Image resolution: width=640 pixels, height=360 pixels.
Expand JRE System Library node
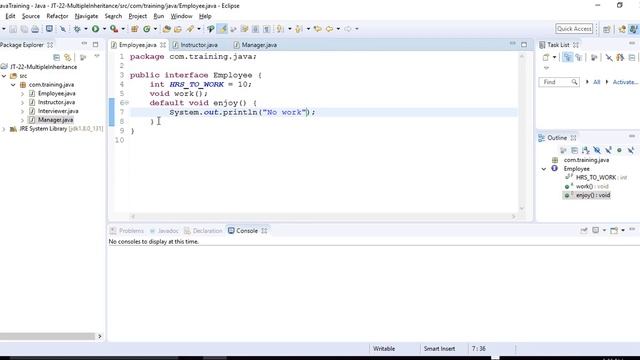point(4,129)
